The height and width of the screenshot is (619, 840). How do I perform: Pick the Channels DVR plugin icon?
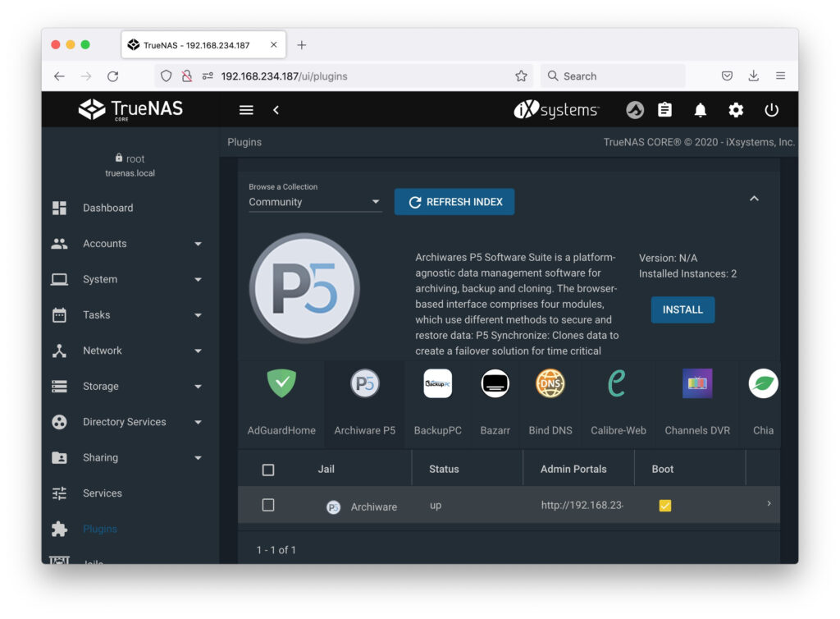[x=697, y=383]
